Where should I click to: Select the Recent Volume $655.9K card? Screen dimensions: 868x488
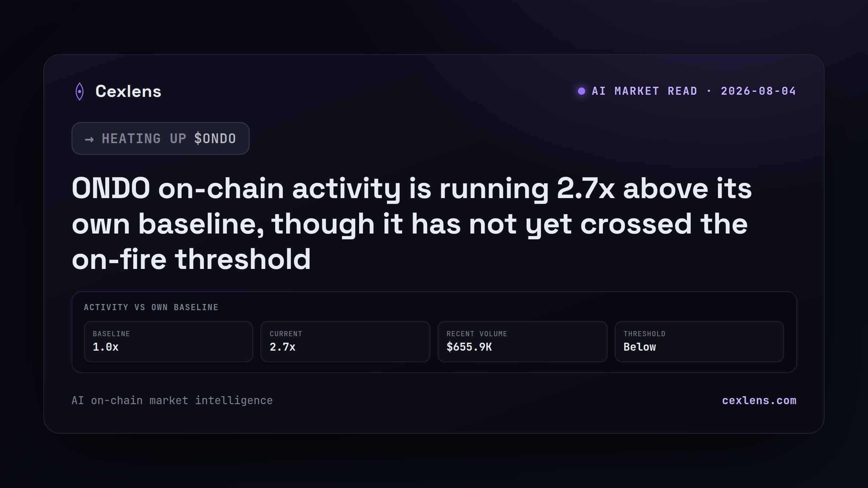tap(522, 342)
